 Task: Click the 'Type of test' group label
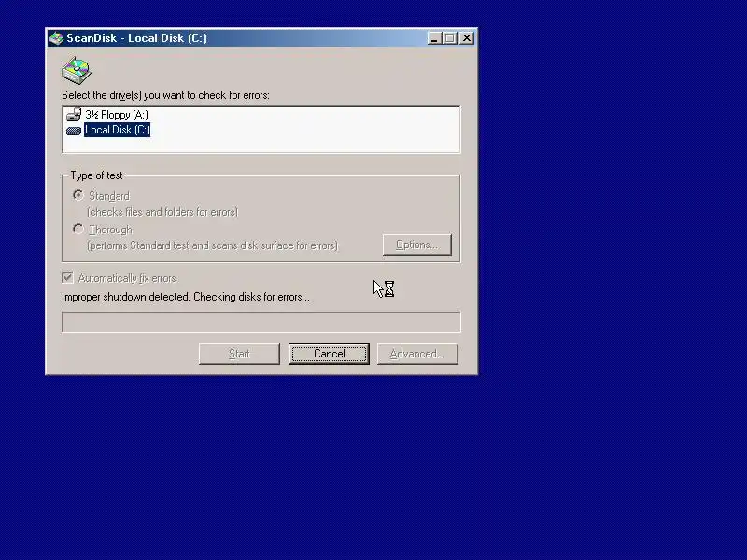click(97, 175)
